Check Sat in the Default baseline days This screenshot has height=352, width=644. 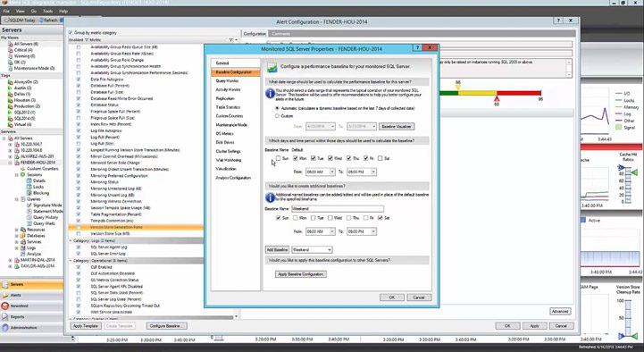pos(381,158)
